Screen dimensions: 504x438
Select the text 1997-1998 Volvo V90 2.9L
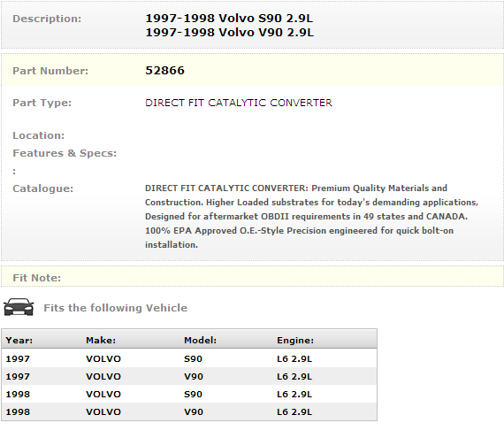(x=230, y=33)
